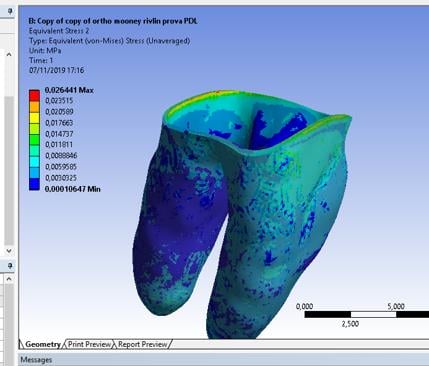This screenshot has width=429, height=366.
Task: Click the orange legend color band
Action: pos(34,106)
